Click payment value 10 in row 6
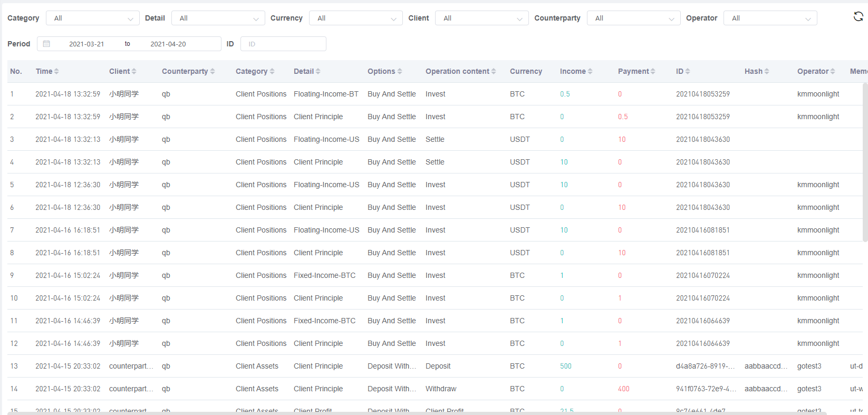868x415 pixels. (x=622, y=207)
